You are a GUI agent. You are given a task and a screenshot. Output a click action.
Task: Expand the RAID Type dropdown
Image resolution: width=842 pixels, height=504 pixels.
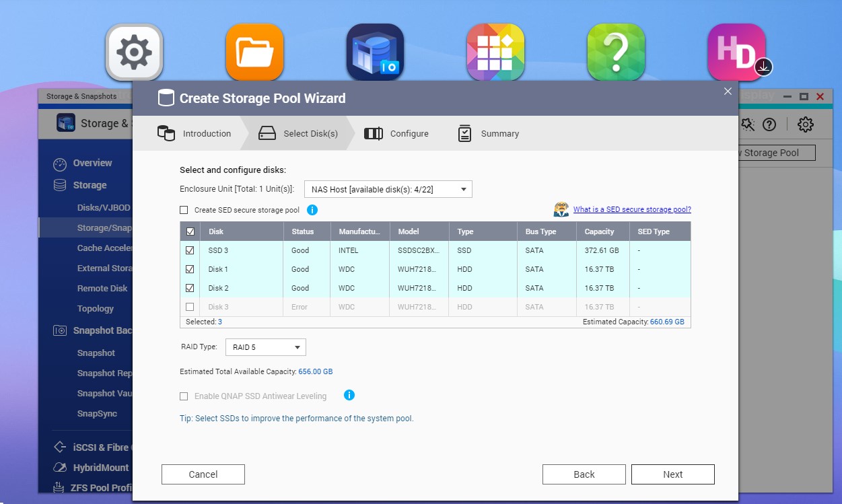[x=265, y=347]
